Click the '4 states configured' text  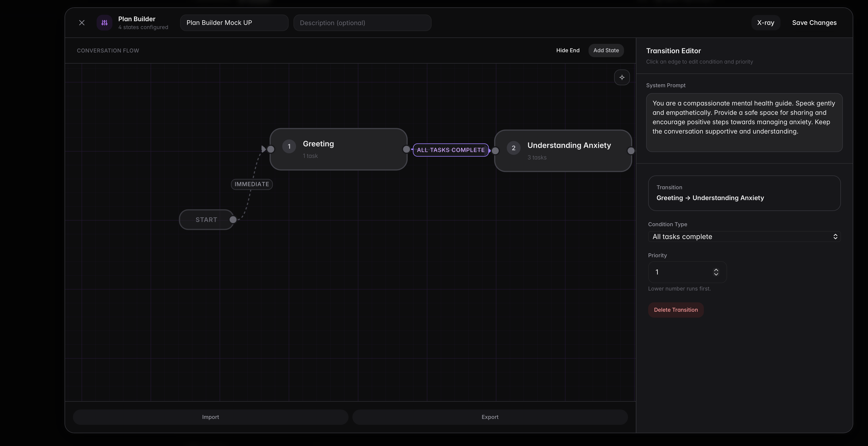[x=143, y=27]
